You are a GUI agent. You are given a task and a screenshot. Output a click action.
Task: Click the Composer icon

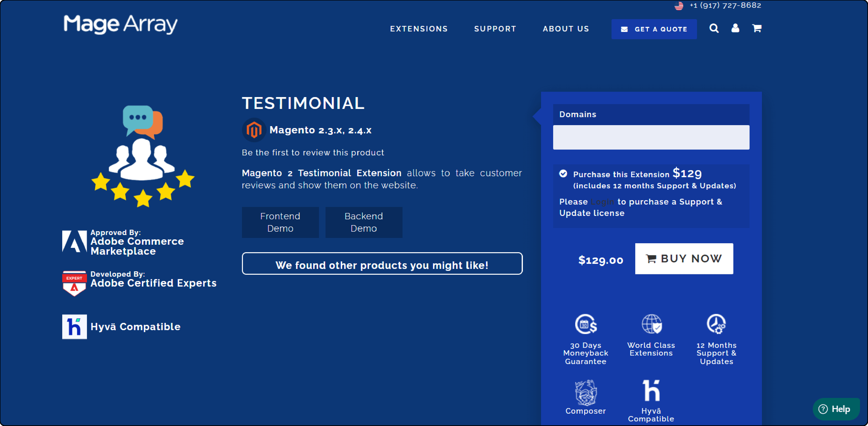pos(586,392)
